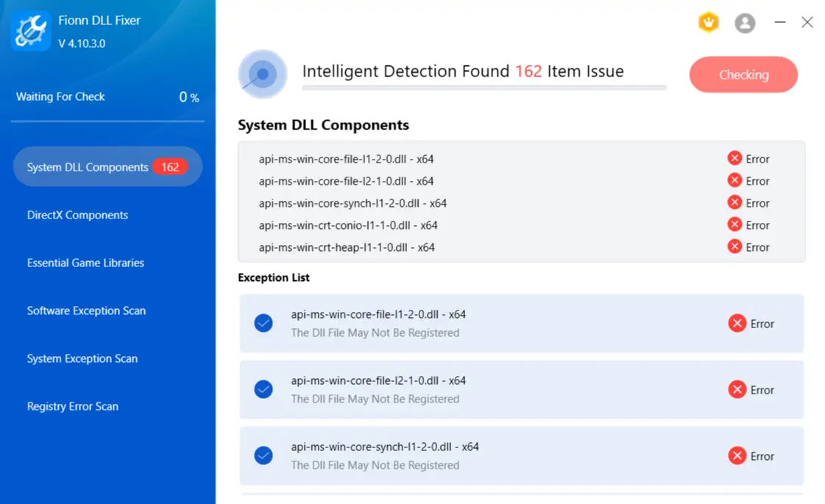Deselect api-ms-win-core-synch-l1-2-0.dll exception checkbox
This screenshot has width=825, height=504.
click(263, 455)
